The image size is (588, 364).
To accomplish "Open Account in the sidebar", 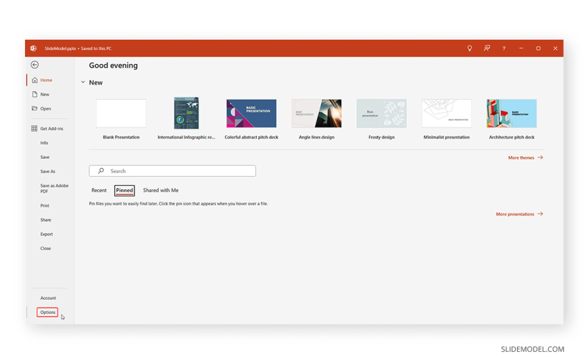I will tap(48, 298).
